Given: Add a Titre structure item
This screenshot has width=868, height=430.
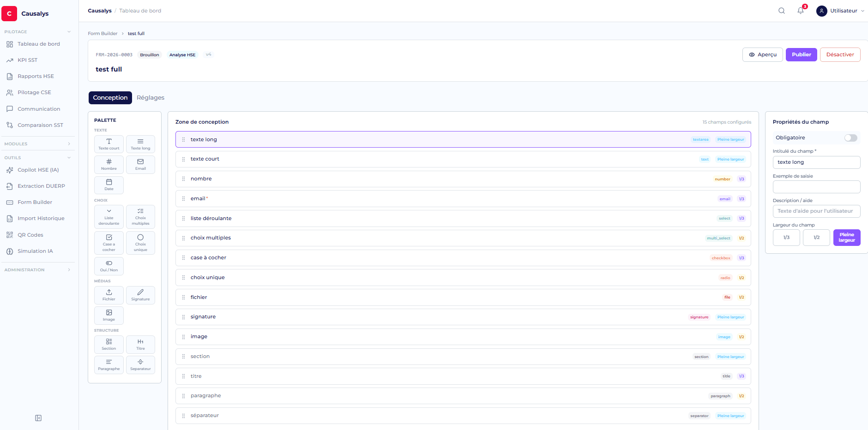Looking at the screenshot, I should [140, 344].
